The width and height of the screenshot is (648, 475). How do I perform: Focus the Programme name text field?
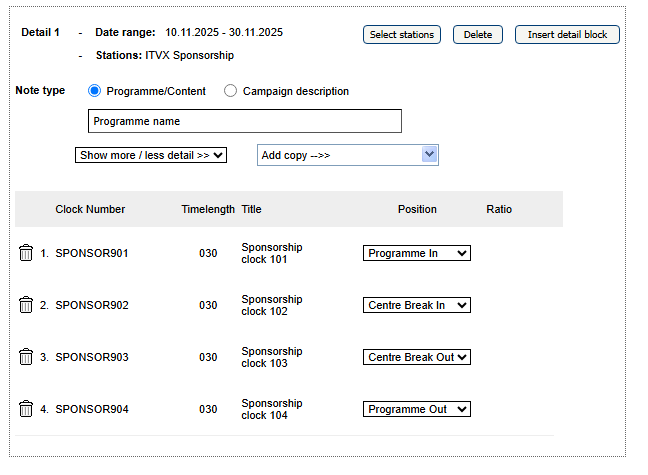tap(245, 121)
